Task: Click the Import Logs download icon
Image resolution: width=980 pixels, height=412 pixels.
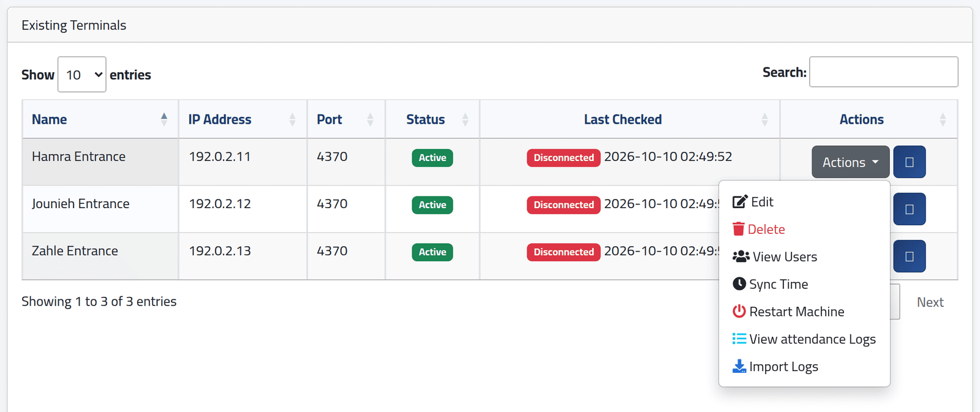Action: tap(739, 366)
